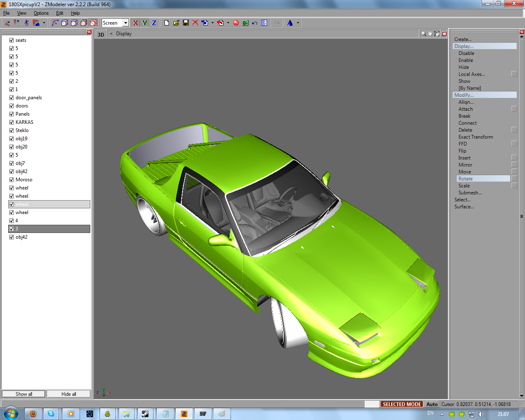Click the Hide all button

[x=68, y=394]
